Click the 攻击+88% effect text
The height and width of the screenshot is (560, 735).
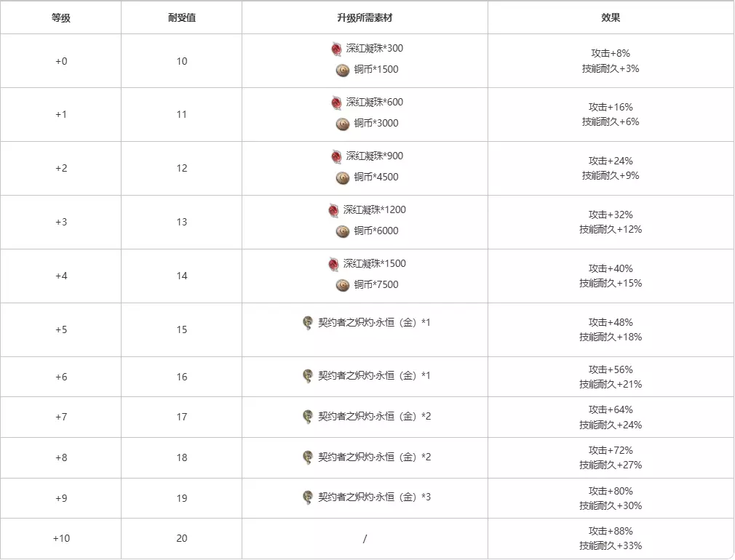(x=611, y=532)
